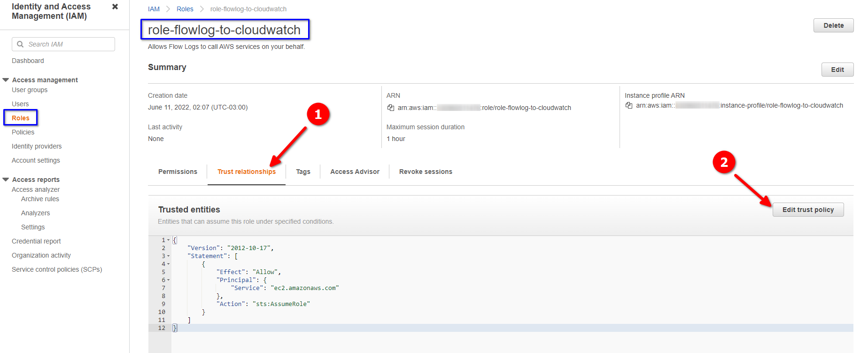Open Organization activity page

coord(41,255)
